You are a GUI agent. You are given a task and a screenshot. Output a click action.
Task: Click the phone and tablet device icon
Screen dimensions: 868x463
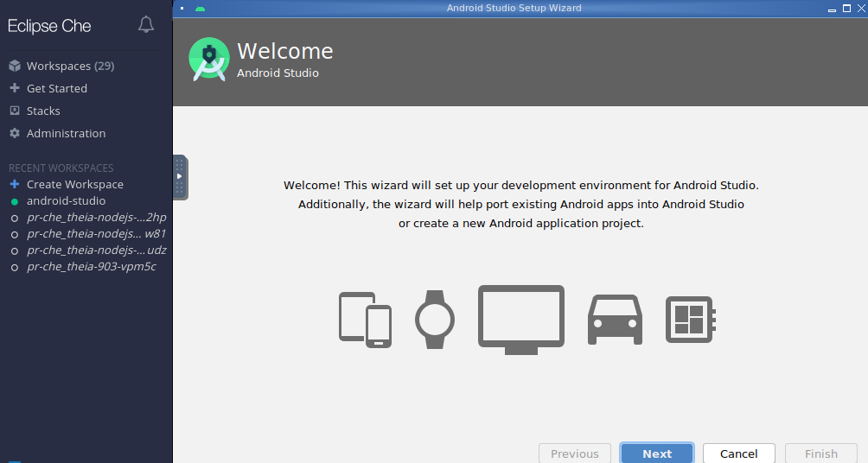coord(366,320)
